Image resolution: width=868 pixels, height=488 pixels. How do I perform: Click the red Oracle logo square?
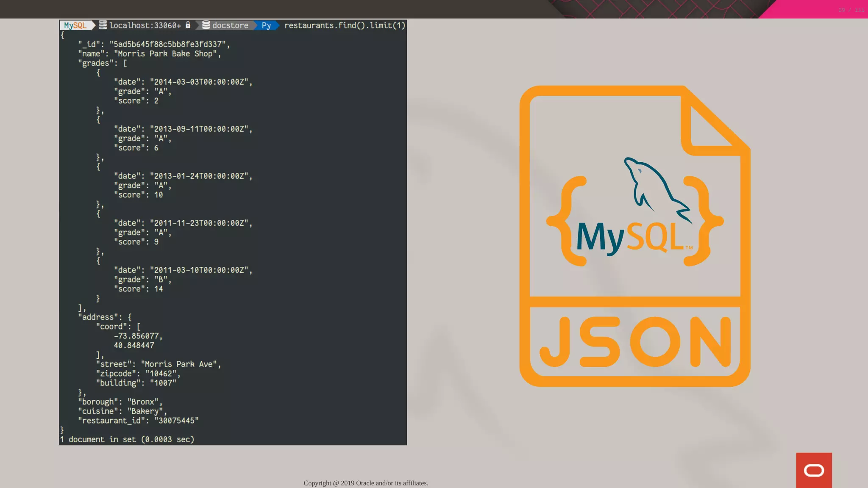[x=813, y=470]
